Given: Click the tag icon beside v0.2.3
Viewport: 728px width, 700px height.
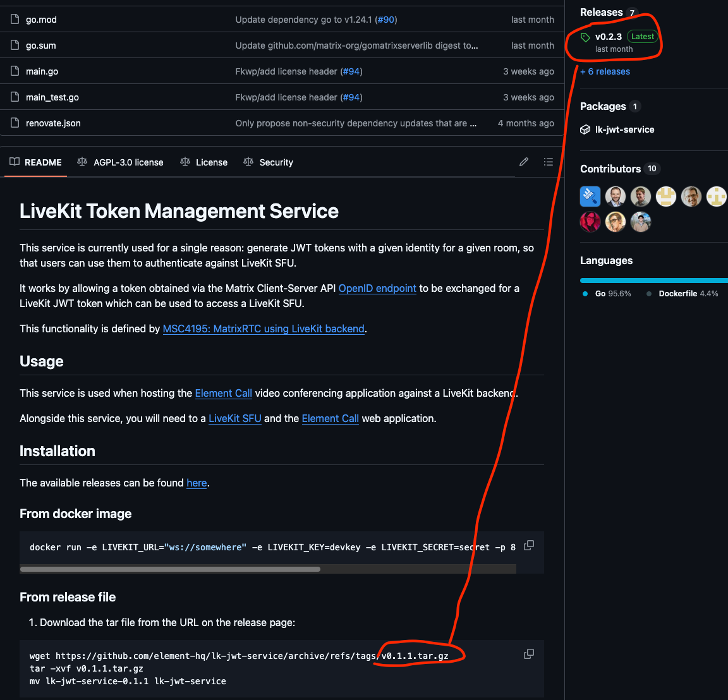Looking at the screenshot, I should point(585,37).
